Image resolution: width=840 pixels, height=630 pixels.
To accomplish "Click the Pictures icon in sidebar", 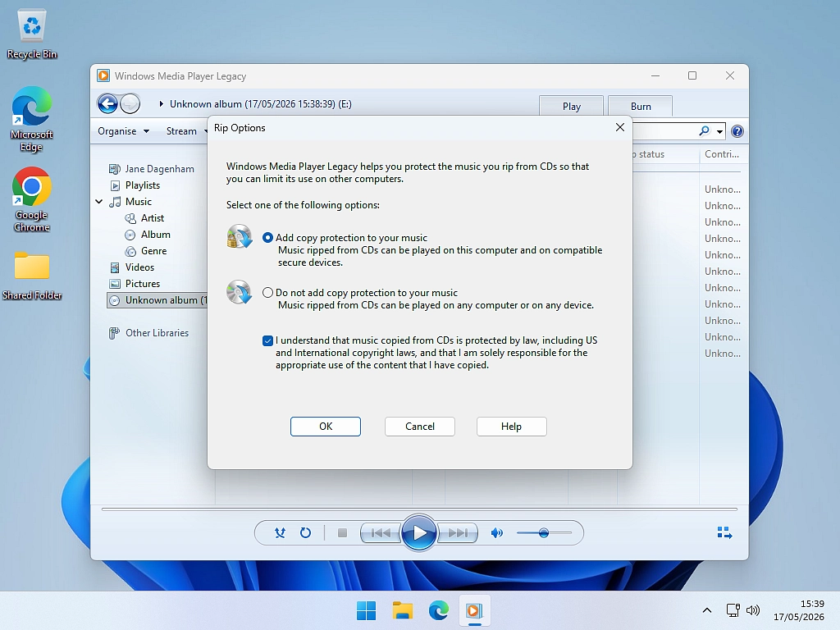I will 115,284.
